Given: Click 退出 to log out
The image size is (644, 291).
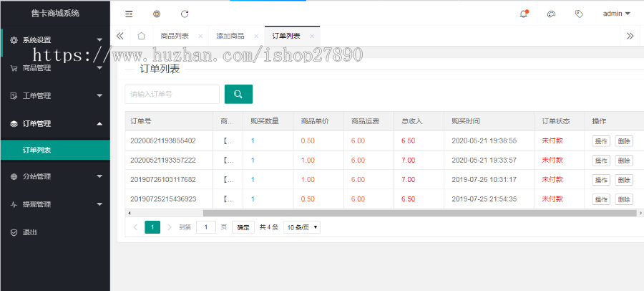Looking at the screenshot, I should [55, 232].
